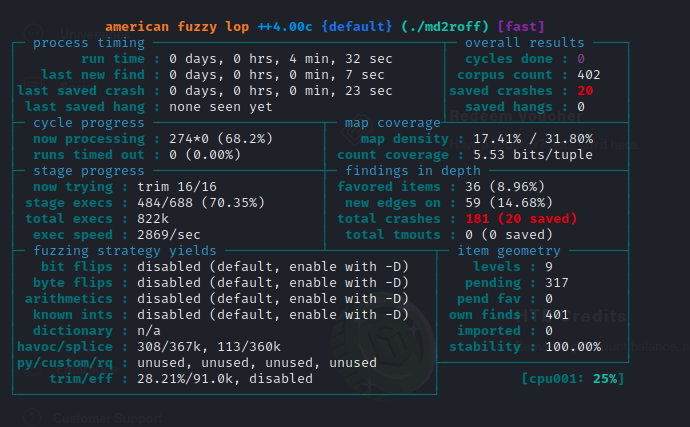This screenshot has height=427, width=690.
Task: Select the 'byte flips' row disabled text
Action: coord(273,283)
